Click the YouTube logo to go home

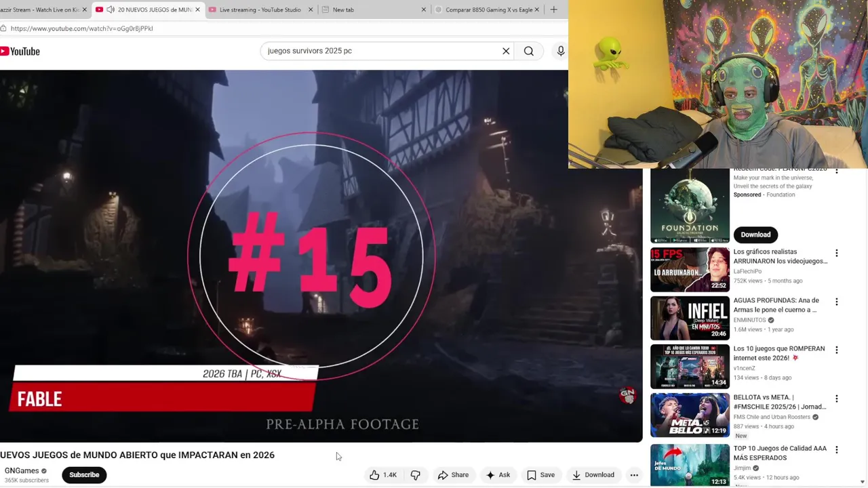[x=20, y=52]
